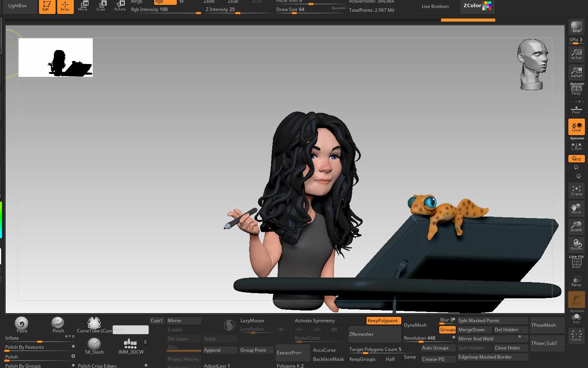The image size is (588, 368).
Task: Toggle the Floor grid
Action: [x=576, y=109]
